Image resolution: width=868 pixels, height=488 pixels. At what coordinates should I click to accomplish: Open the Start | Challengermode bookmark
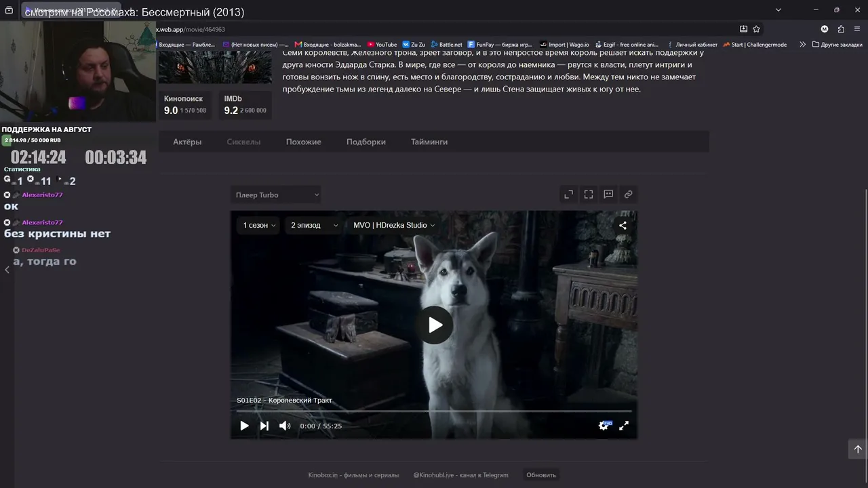[755, 45]
